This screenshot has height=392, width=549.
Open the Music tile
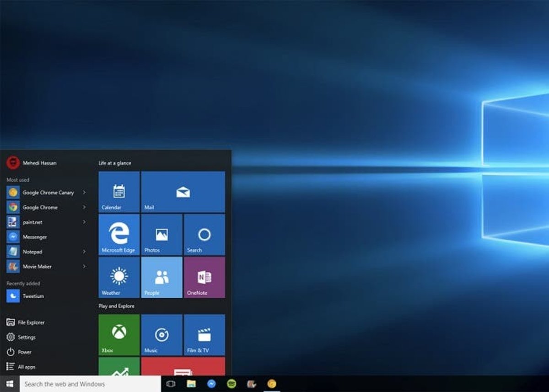pyautogui.click(x=161, y=335)
